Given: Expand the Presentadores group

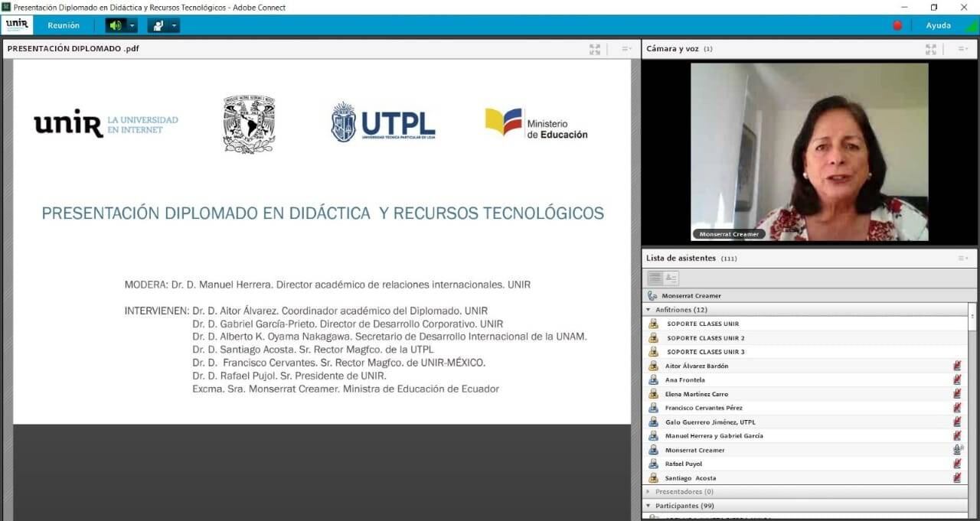Looking at the screenshot, I should [x=649, y=492].
